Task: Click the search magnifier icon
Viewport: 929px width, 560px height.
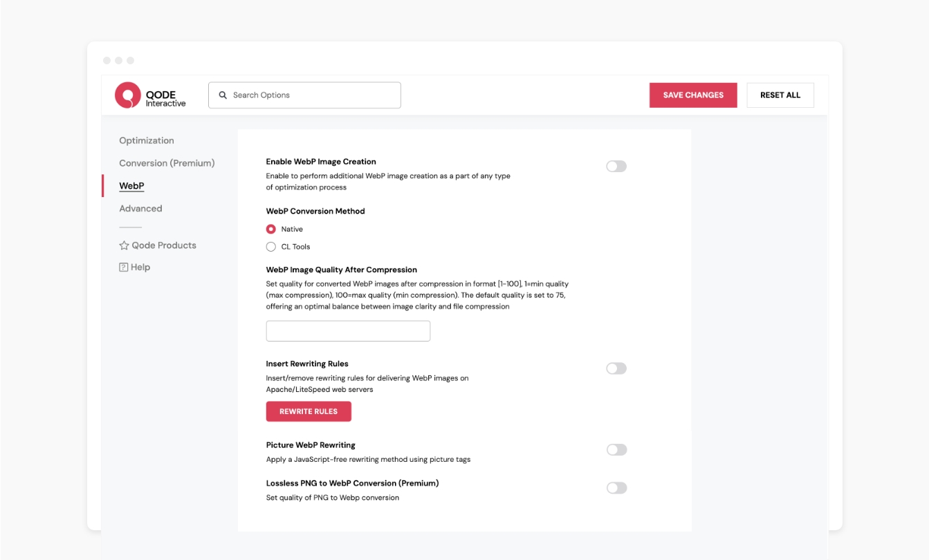Action: [x=223, y=95]
